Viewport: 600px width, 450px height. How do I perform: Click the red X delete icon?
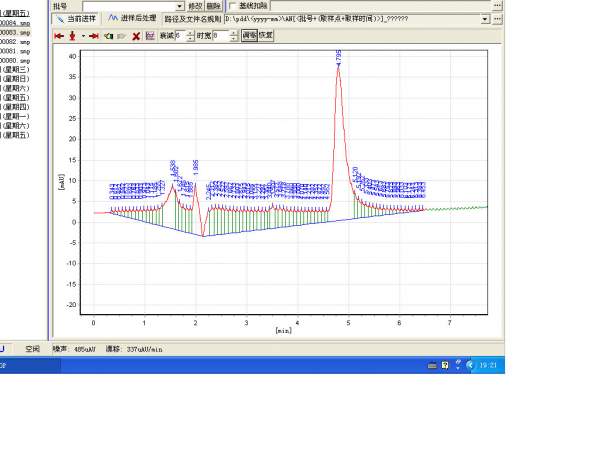[136, 35]
